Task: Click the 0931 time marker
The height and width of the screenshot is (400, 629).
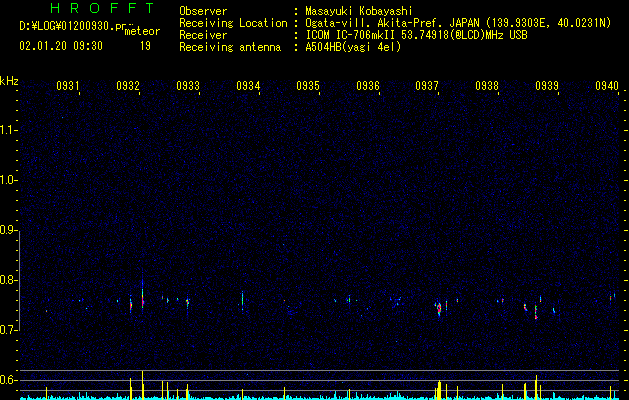Action: [67, 85]
